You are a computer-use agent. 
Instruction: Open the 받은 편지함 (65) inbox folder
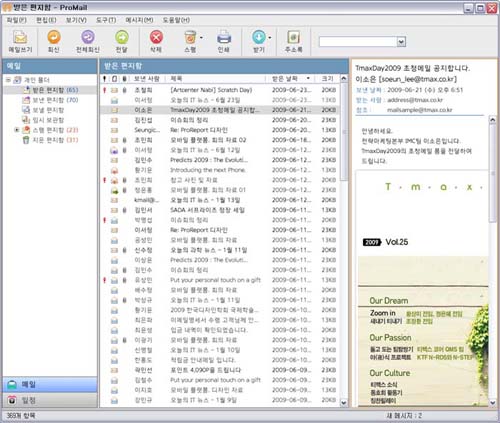[55, 90]
